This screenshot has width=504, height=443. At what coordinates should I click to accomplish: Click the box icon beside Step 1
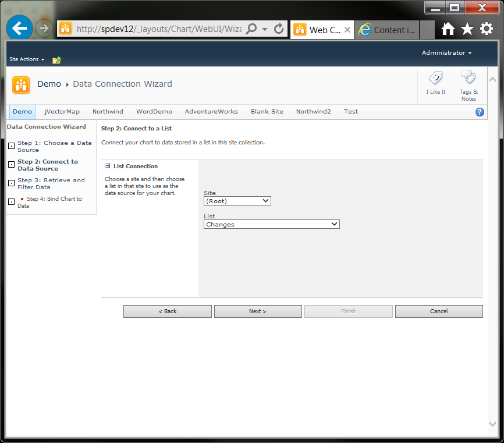click(x=11, y=146)
